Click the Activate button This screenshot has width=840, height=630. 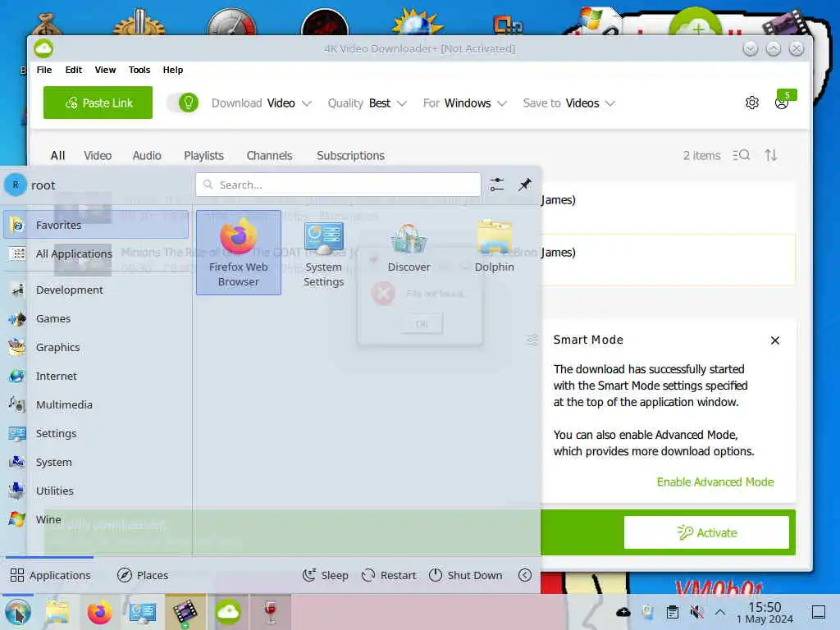706,532
